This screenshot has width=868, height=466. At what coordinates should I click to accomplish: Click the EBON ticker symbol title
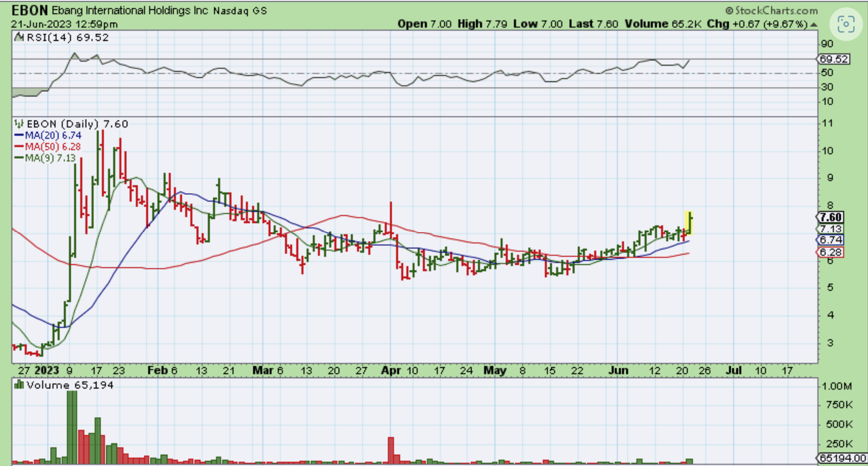pyautogui.click(x=29, y=10)
